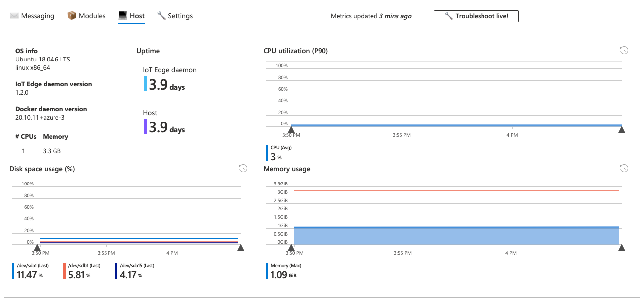Screen dimensions: 644x305
Task: Click the history icon on Disk space usage chart
Action: [x=243, y=169]
